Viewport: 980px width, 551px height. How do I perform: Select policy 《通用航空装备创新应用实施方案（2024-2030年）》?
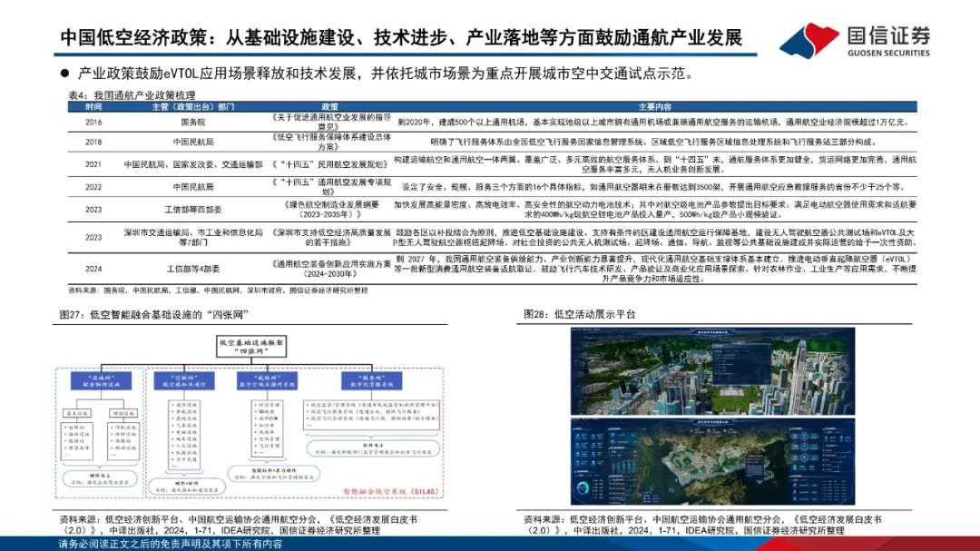click(x=330, y=269)
